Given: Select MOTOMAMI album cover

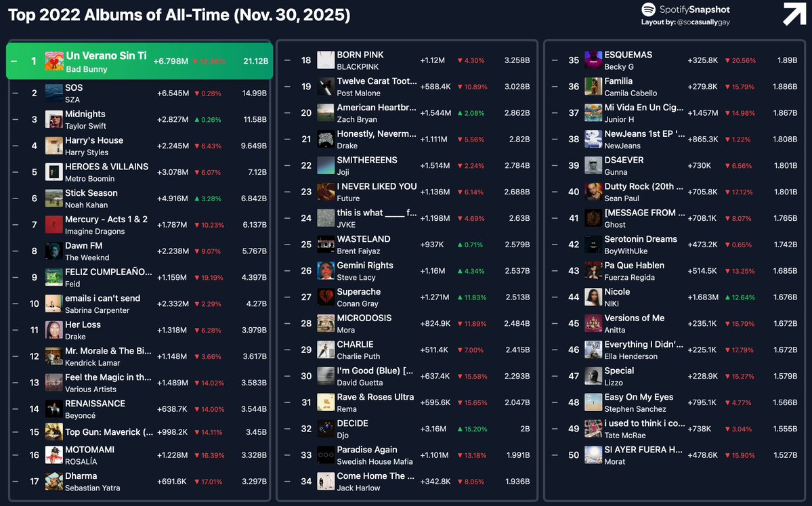Looking at the screenshot, I should coord(54,455).
